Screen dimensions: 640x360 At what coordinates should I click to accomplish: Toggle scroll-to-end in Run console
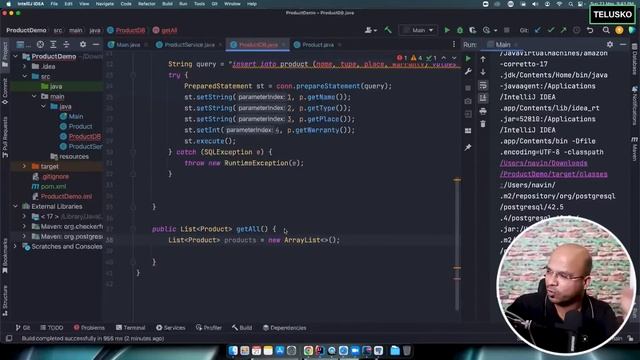[x=483, y=98]
